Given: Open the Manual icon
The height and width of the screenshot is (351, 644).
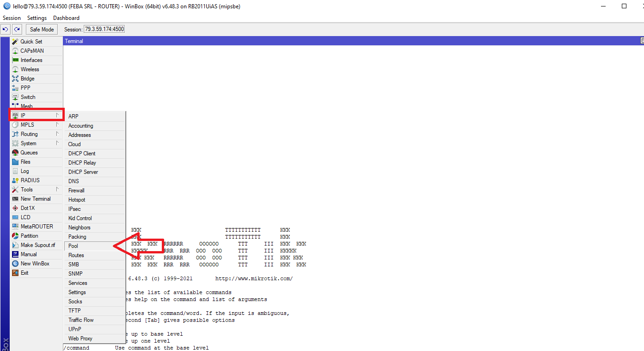Looking at the screenshot, I should click(x=15, y=254).
